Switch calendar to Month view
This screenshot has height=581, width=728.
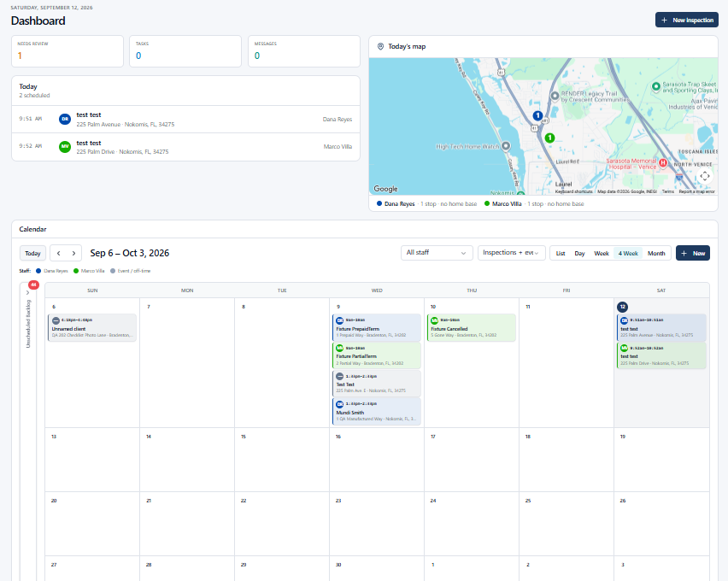pos(656,253)
